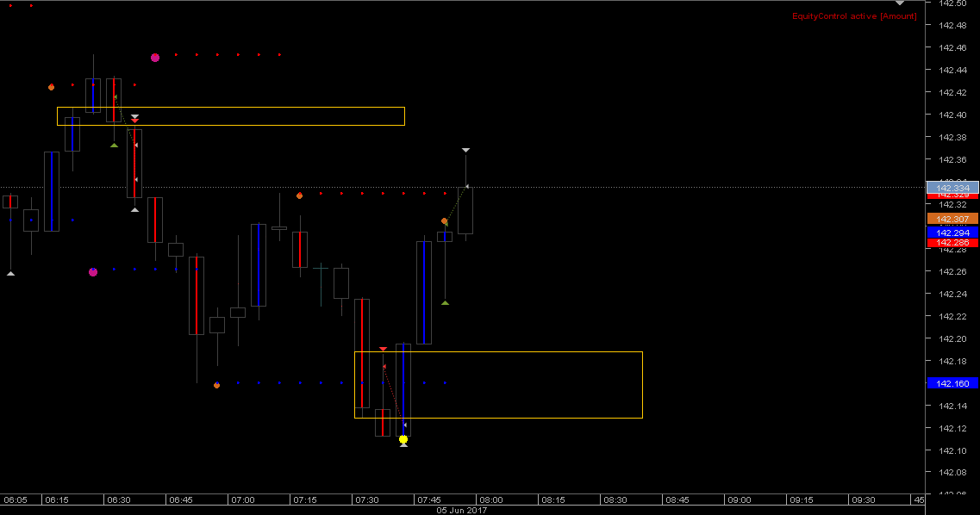Image resolution: width=980 pixels, height=515 pixels.
Task: Click the blue 142.160 target price label
Action: click(952, 383)
